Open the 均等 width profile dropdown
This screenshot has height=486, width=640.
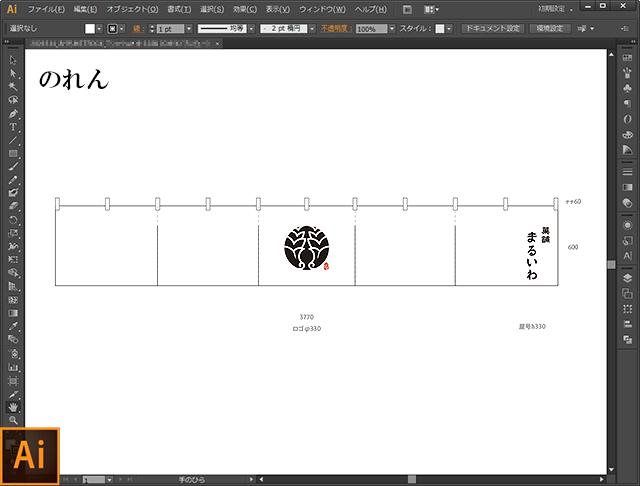point(251,29)
